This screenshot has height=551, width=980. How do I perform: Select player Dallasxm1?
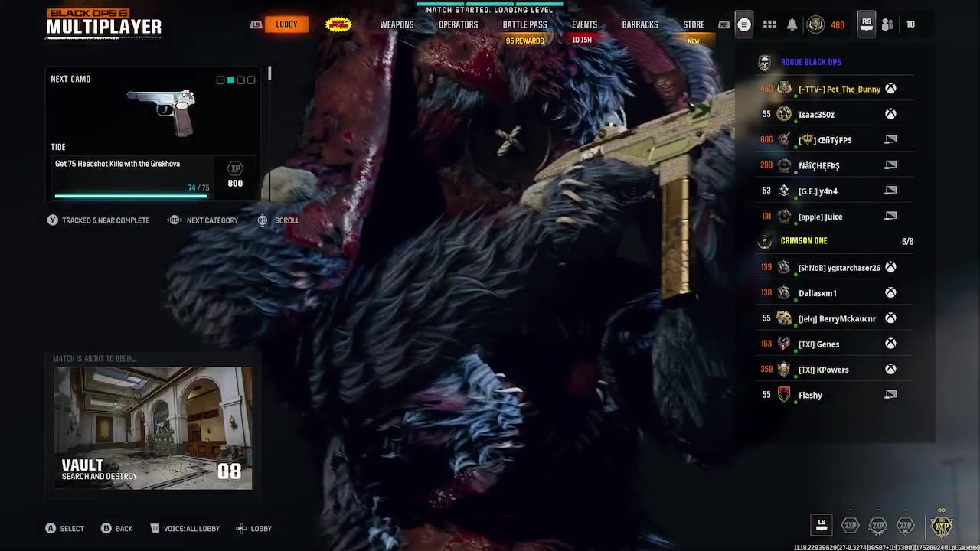tap(834, 292)
